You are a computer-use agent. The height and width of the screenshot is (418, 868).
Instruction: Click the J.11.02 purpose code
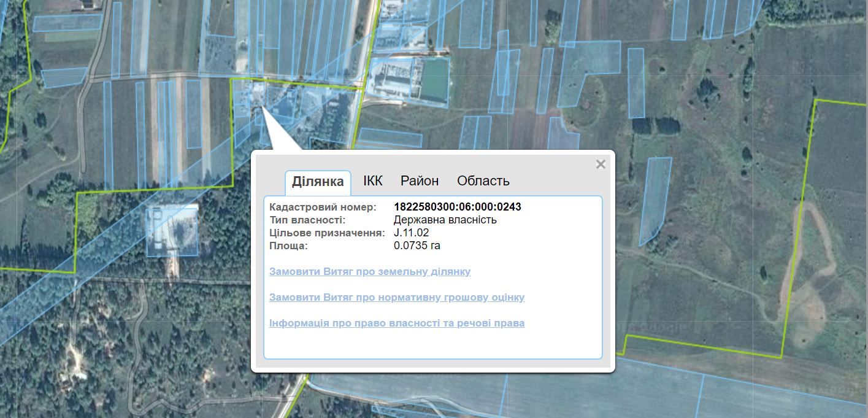click(411, 233)
